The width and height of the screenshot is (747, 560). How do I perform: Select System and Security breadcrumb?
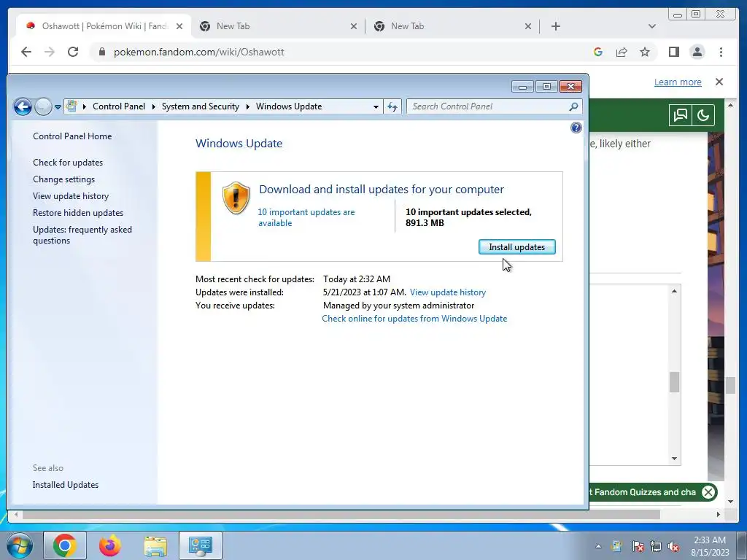tap(201, 106)
